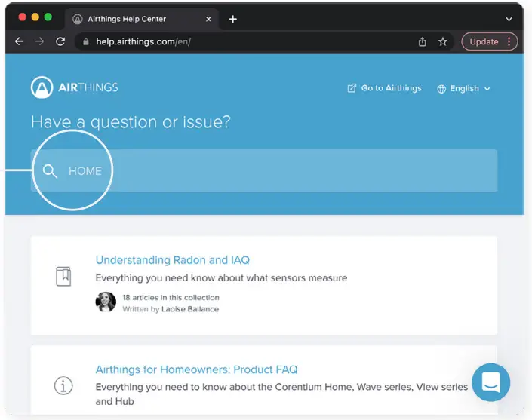Click the browser forward arrow

pyautogui.click(x=40, y=41)
